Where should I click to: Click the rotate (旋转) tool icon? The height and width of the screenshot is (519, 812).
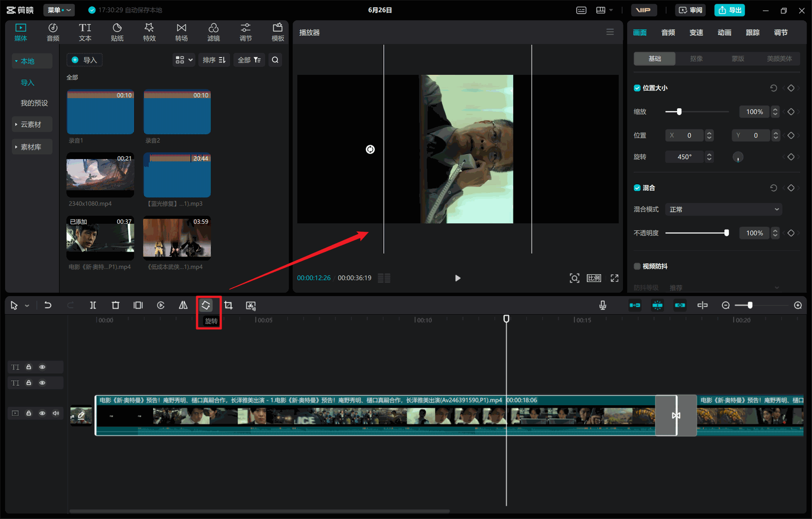[x=206, y=305]
